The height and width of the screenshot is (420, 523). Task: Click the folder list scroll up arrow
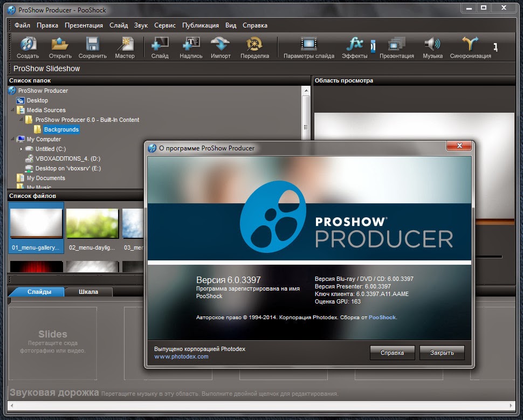tap(306, 91)
